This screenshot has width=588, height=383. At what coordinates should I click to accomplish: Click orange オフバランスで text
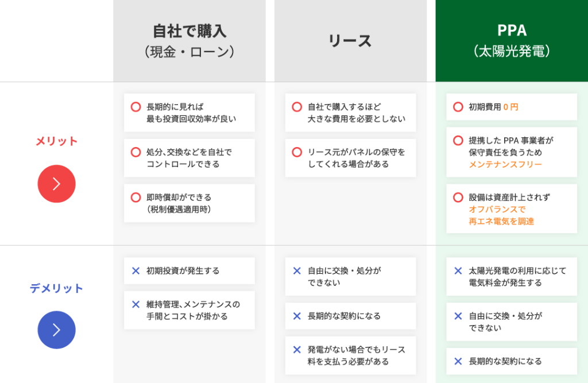497,210
